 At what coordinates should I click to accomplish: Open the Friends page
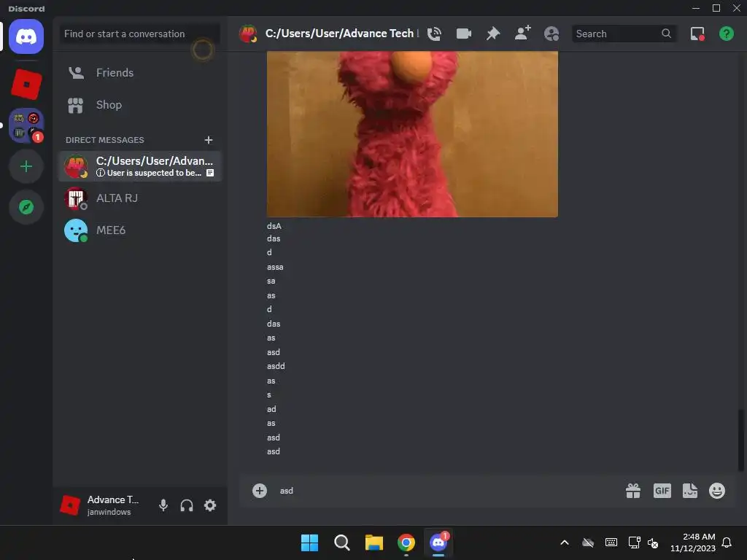pyautogui.click(x=140, y=73)
